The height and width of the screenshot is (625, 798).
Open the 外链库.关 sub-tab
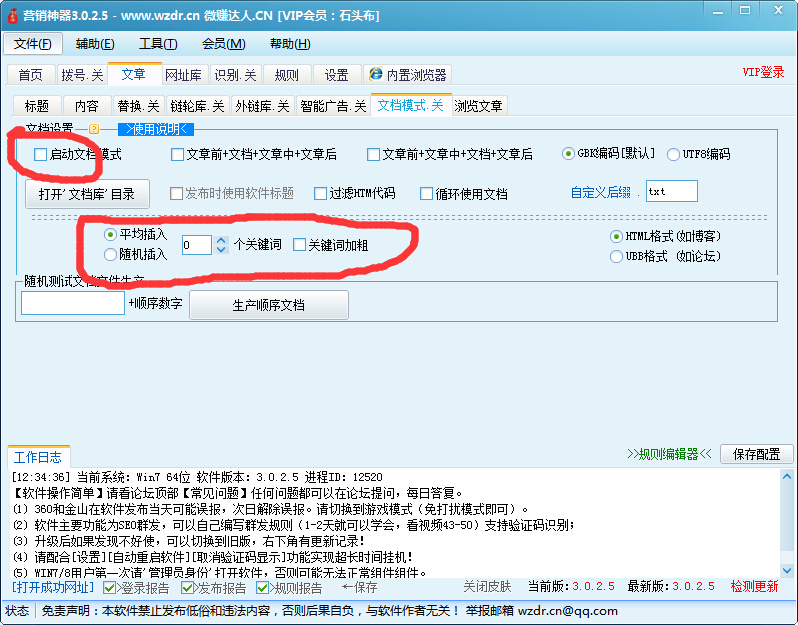click(262, 105)
